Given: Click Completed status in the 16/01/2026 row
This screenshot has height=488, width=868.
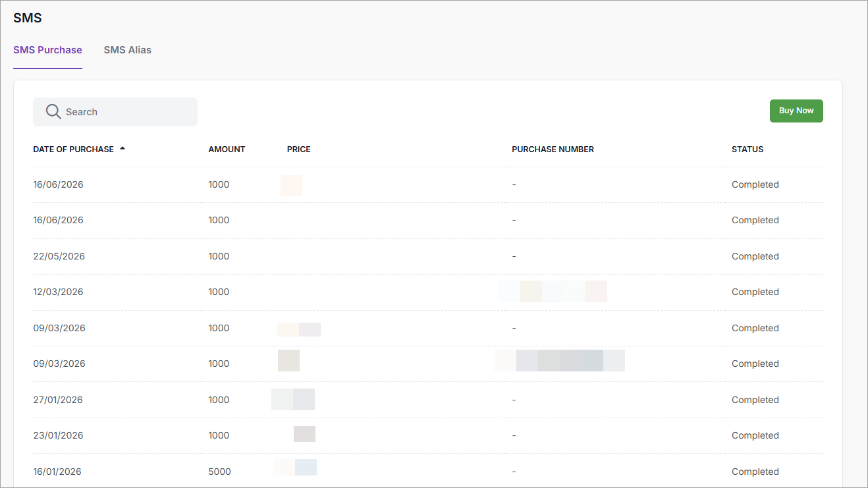Looking at the screenshot, I should (x=755, y=472).
